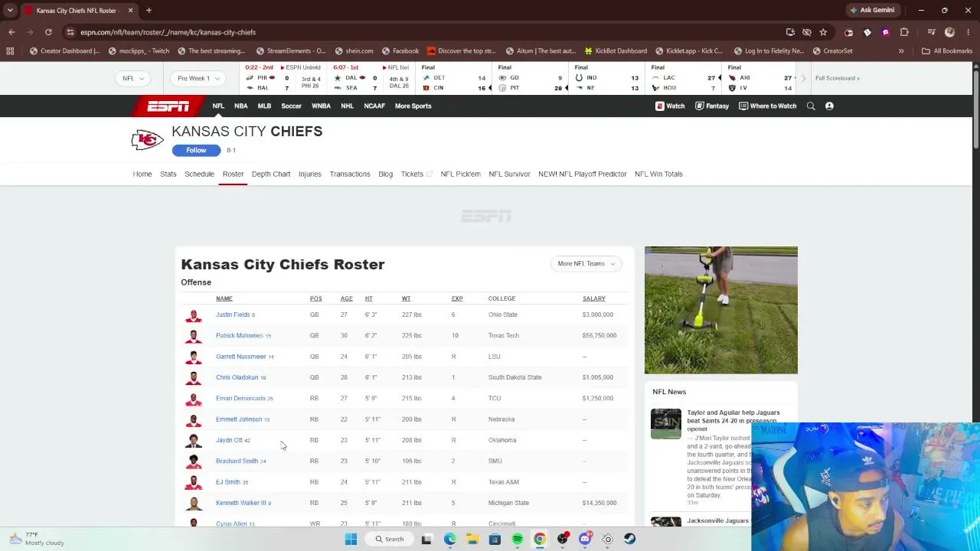Select Soccer in the ESPN sports menu
This screenshot has height=551, width=980.
(x=291, y=106)
